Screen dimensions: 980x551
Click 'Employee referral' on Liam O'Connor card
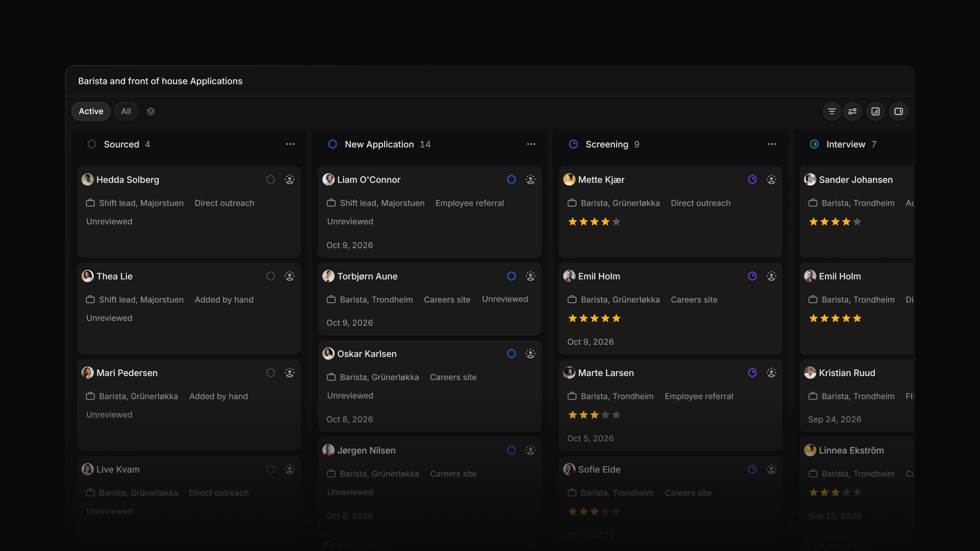470,203
